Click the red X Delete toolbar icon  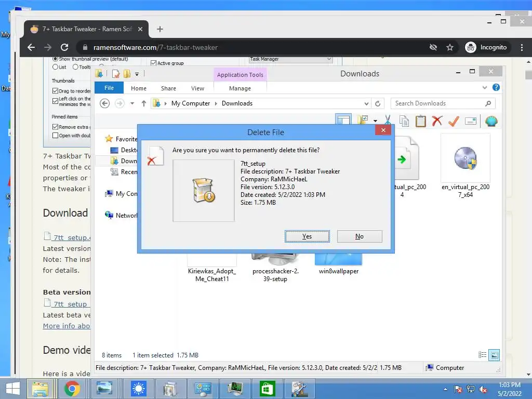pyautogui.click(x=437, y=121)
